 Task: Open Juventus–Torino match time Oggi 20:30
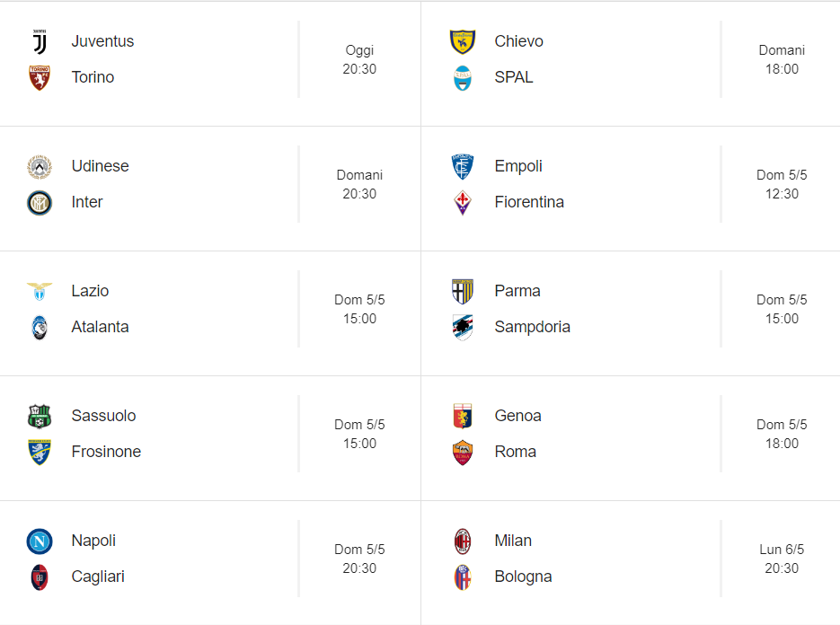click(359, 59)
